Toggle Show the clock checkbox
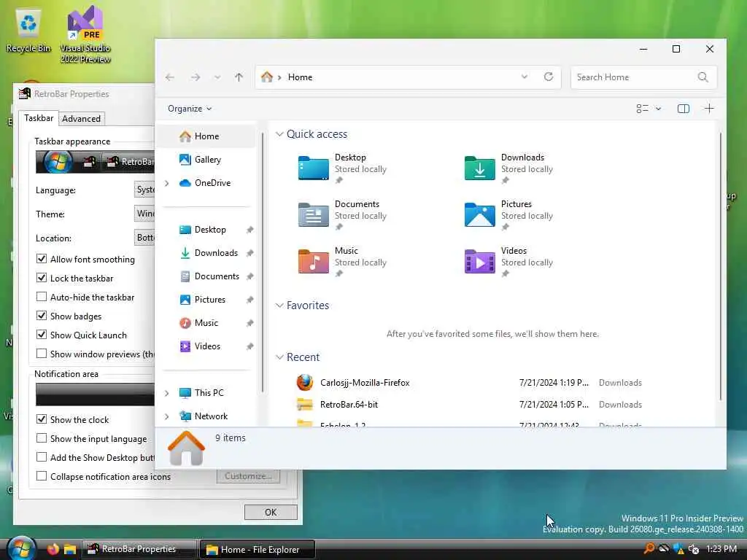This screenshot has width=747, height=560. coord(42,419)
